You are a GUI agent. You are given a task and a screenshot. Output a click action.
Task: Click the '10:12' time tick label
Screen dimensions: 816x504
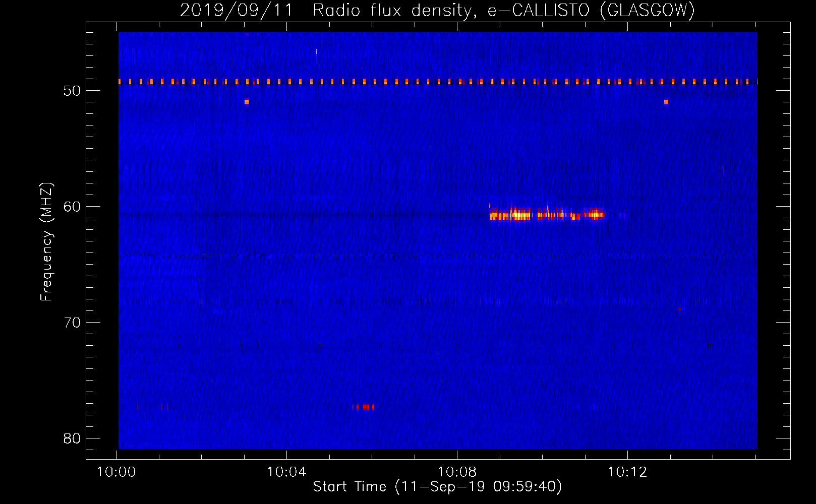coord(627,472)
